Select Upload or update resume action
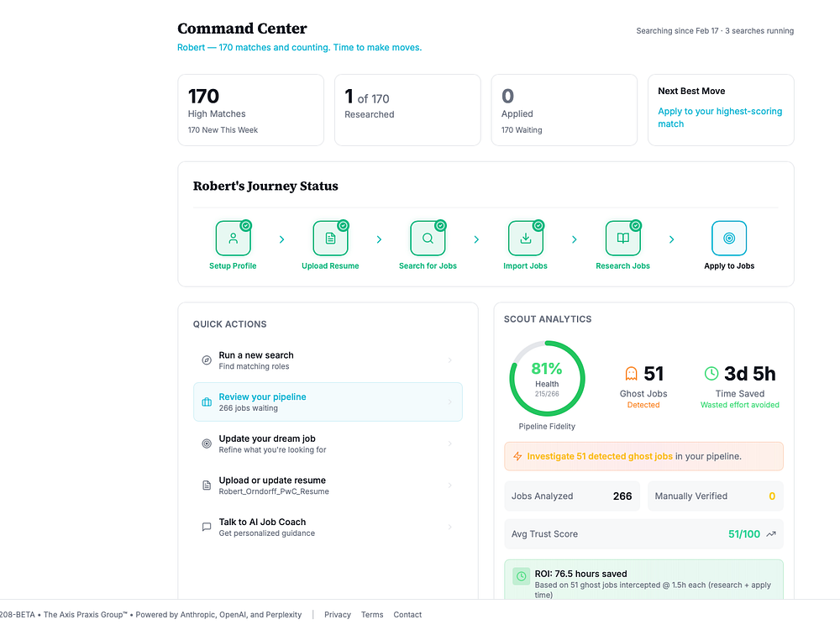The height and width of the screenshot is (630, 840). [328, 485]
